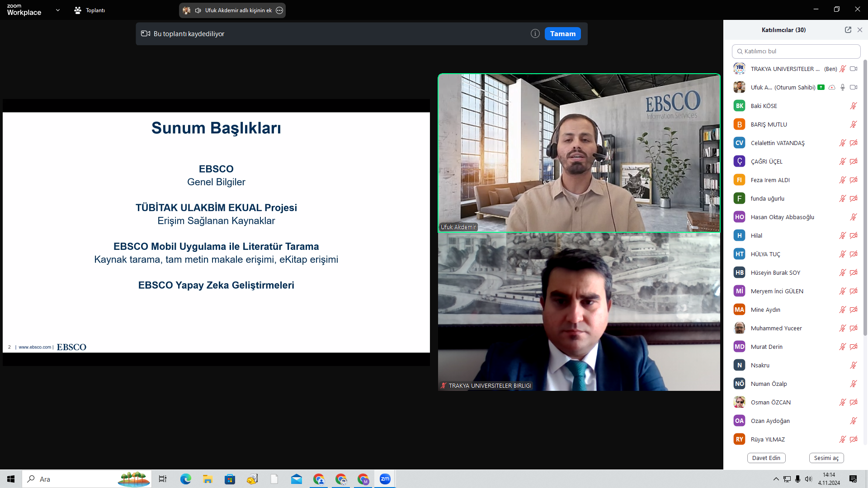This screenshot has height=488, width=868.
Task: Open Microsoft Edge from the taskbar
Action: pyautogui.click(x=185, y=479)
